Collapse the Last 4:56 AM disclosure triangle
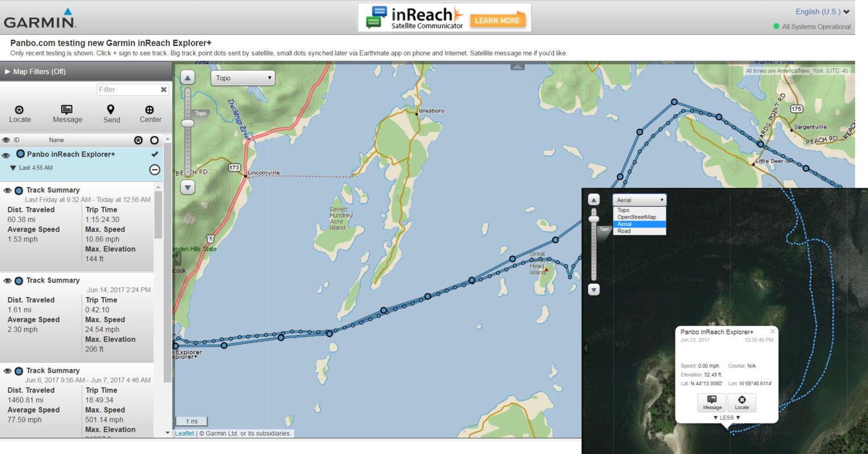868x454 pixels. click(x=13, y=168)
